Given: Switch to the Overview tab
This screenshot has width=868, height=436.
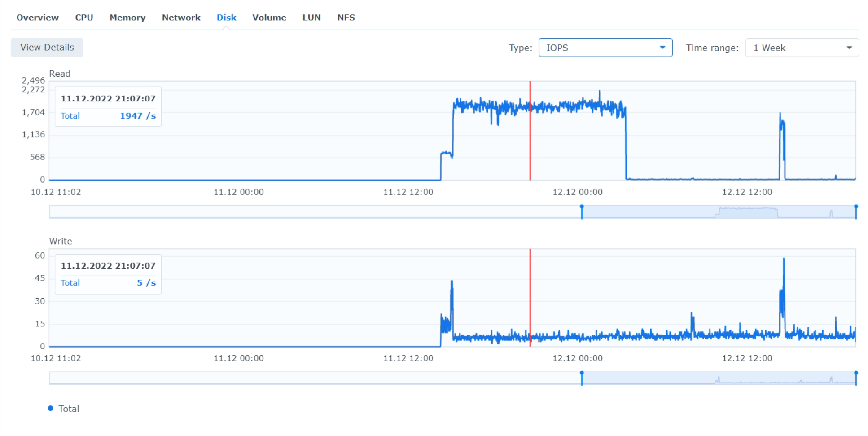Looking at the screenshot, I should click(x=38, y=18).
